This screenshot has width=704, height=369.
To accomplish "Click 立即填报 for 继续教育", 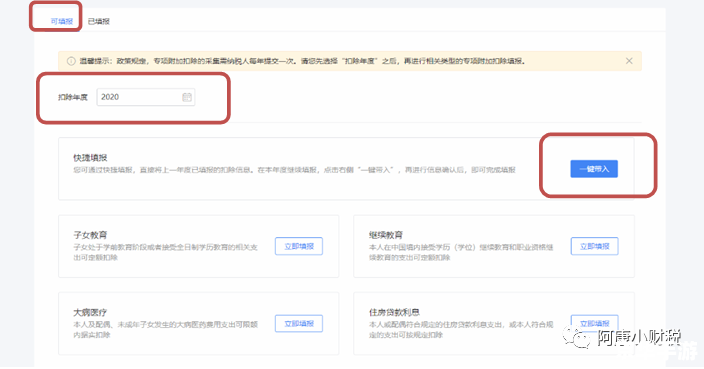I will point(594,246).
